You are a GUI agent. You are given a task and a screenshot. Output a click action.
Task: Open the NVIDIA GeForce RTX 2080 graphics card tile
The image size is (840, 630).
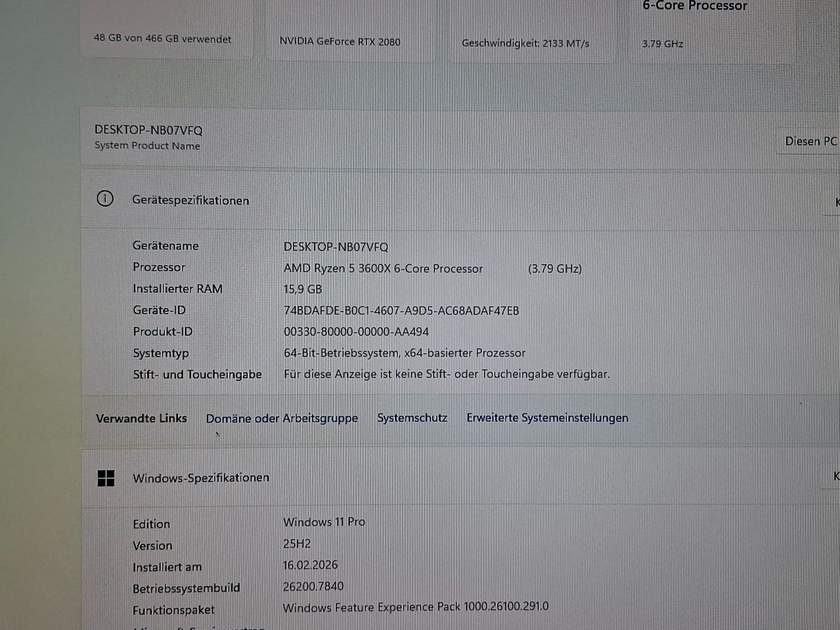340,42
